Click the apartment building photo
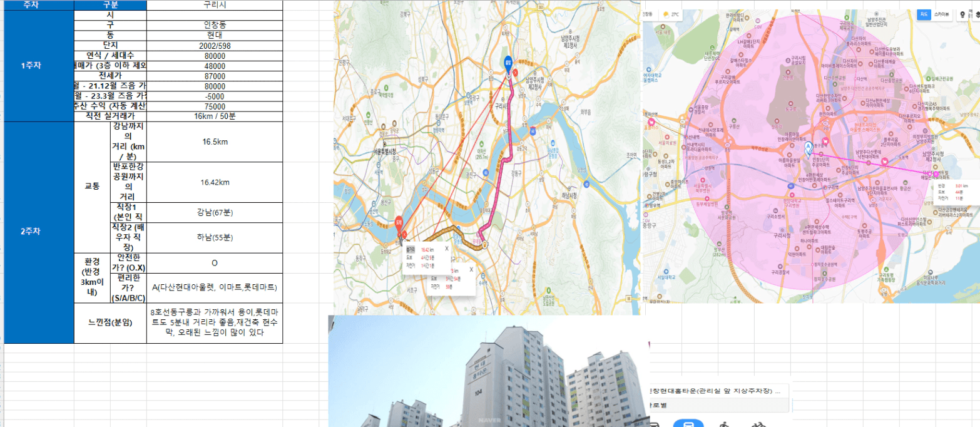The width and height of the screenshot is (980, 427). pyautogui.click(x=488, y=371)
